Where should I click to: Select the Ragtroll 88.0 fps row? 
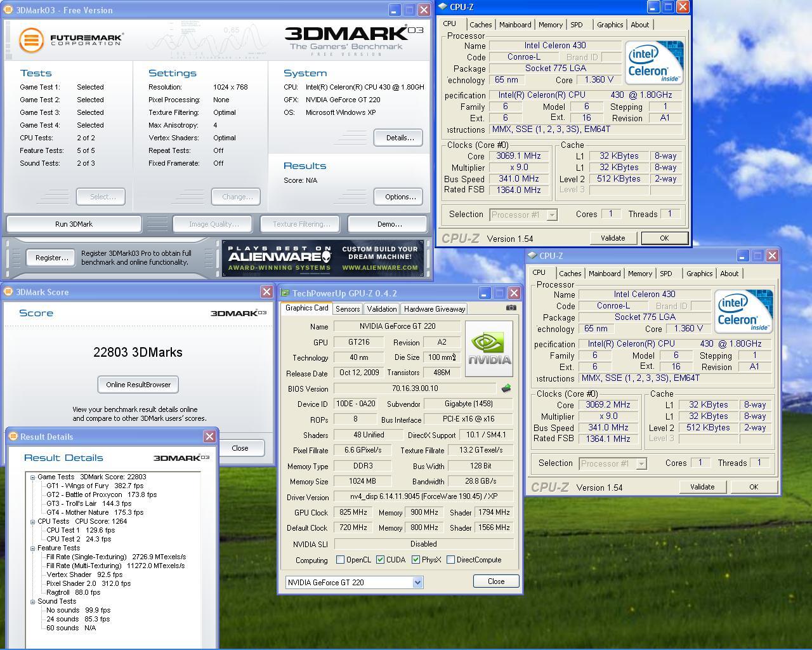[73, 592]
